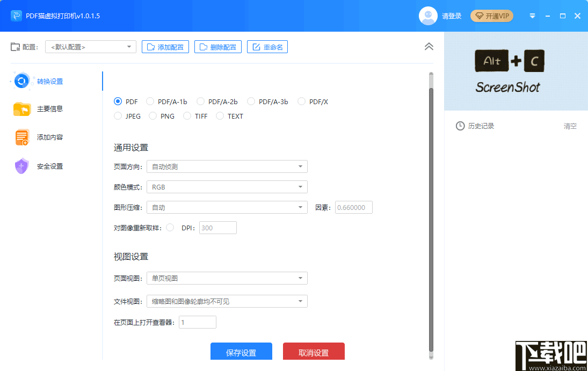Click the 历史记录 clock icon
The width and height of the screenshot is (588, 371).
pyautogui.click(x=460, y=126)
